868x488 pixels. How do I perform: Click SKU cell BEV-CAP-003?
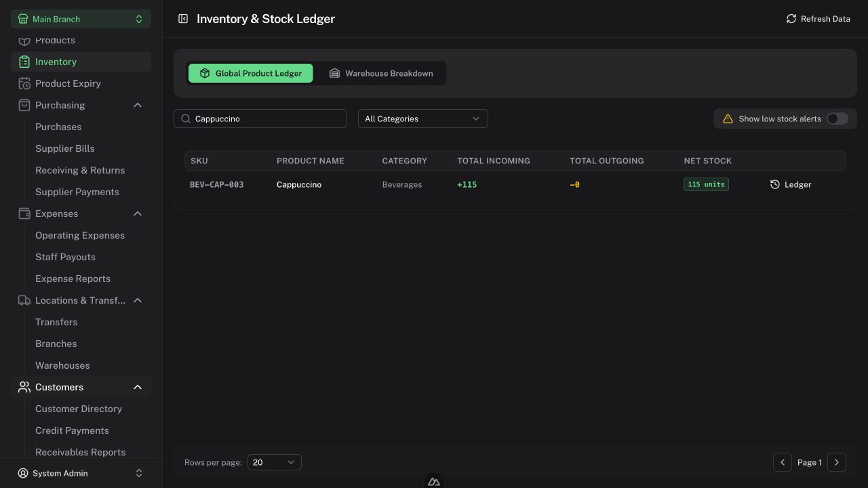pyautogui.click(x=217, y=184)
